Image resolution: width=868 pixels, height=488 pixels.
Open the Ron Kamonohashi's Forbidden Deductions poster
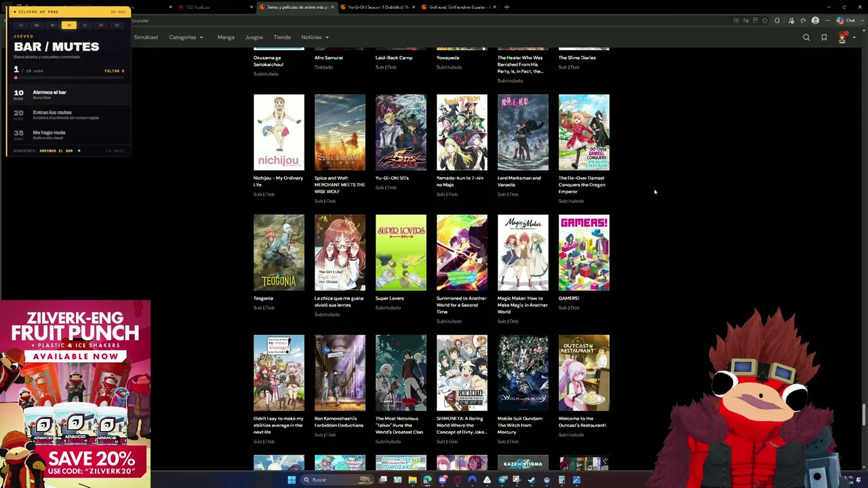(x=340, y=373)
